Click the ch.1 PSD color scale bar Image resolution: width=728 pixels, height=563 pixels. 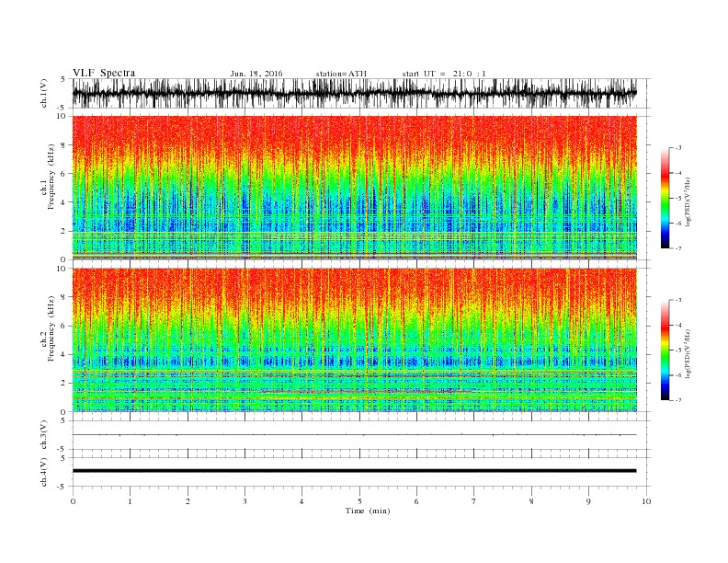(665, 198)
